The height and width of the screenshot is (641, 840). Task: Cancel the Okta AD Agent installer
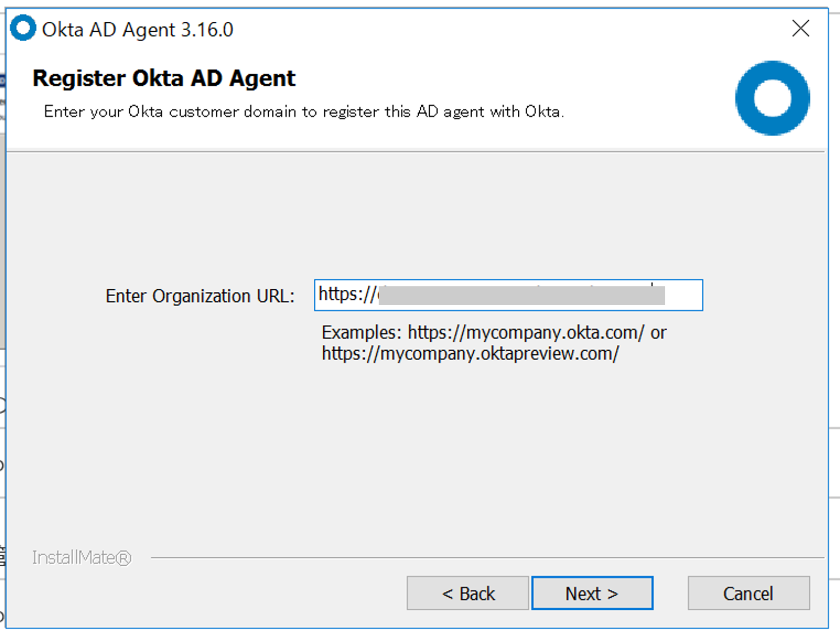pos(748,593)
